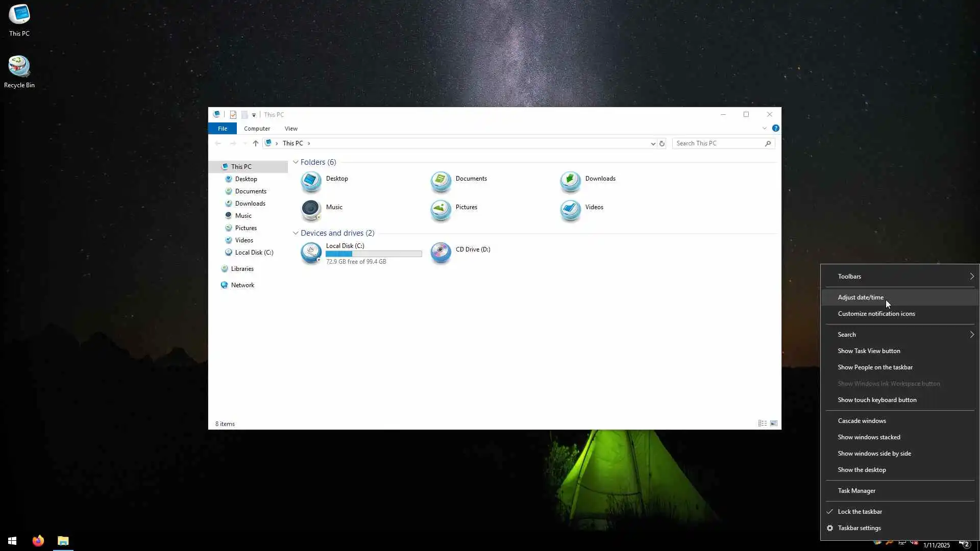The image size is (980, 551).
Task: Open the Downloads folder icon
Action: click(x=570, y=181)
